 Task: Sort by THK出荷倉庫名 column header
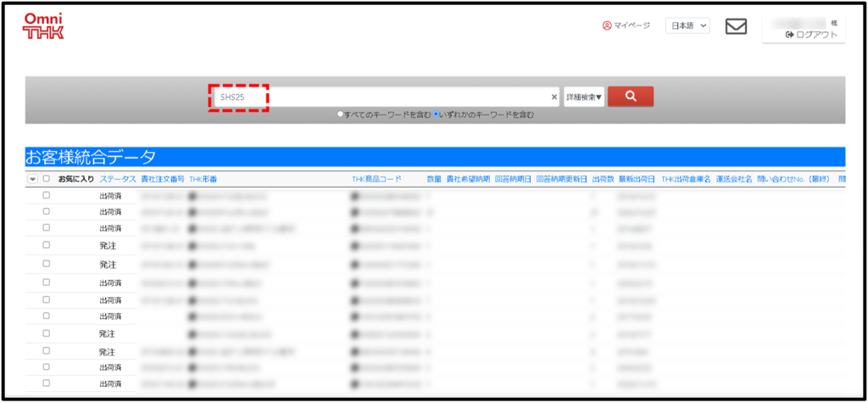pos(686,179)
